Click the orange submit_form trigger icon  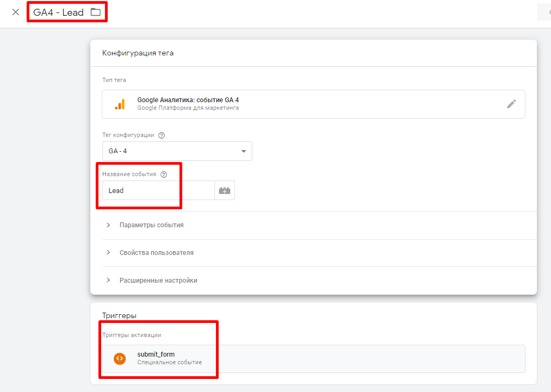click(120, 358)
